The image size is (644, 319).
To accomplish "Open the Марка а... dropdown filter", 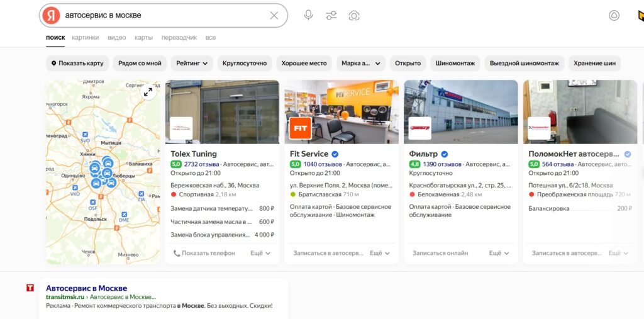I will pyautogui.click(x=361, y=64).
